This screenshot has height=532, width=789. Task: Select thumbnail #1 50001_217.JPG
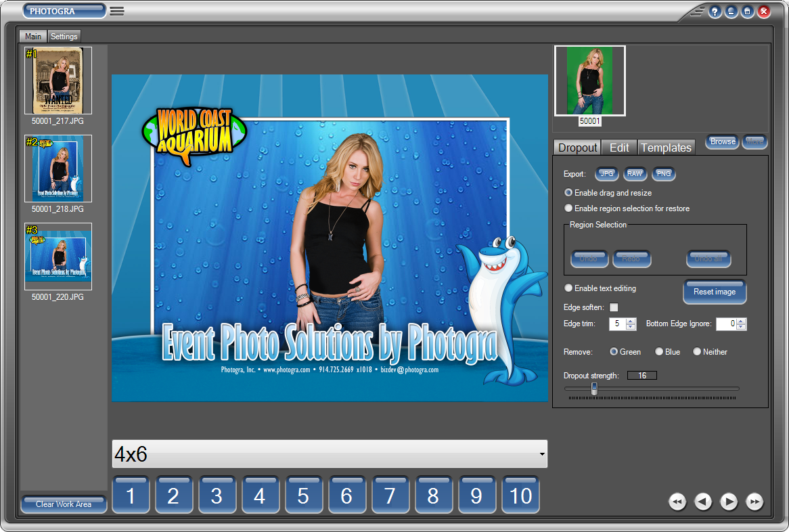(58, 81)
